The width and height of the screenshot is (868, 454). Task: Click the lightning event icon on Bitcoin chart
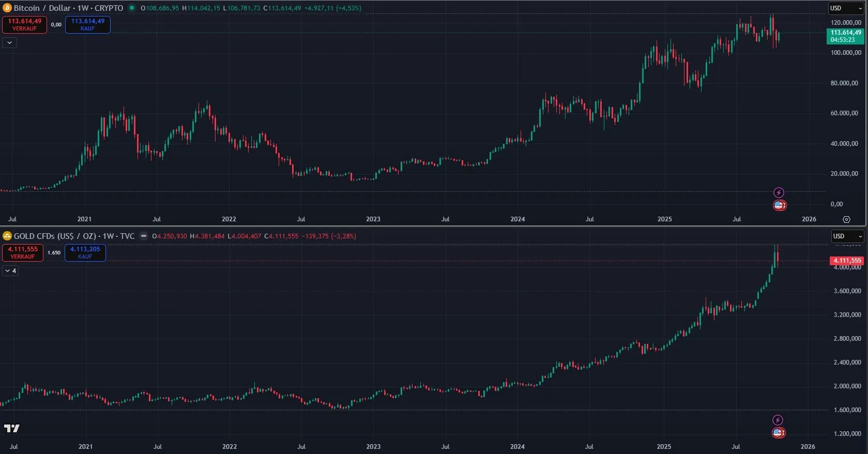(779, 193)
